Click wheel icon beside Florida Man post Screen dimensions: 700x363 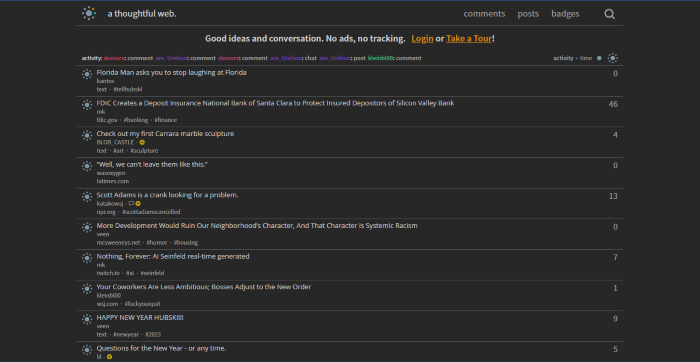87,74
